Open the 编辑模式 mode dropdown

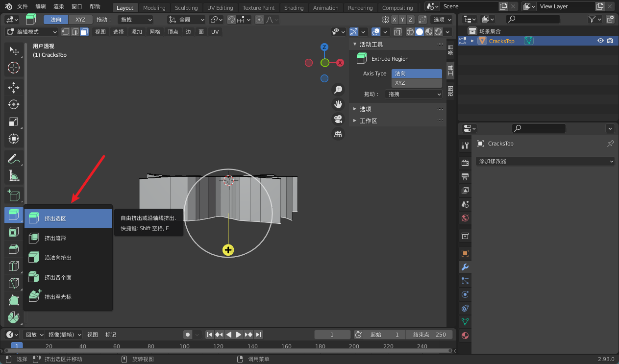(32, 32)
